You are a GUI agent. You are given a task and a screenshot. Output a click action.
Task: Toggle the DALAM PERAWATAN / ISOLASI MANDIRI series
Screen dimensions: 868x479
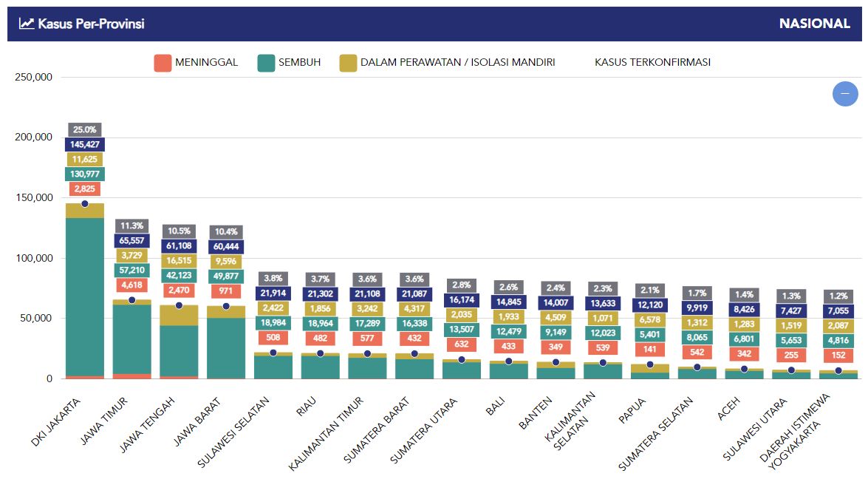pyautogui.click(x=457, y=63)
